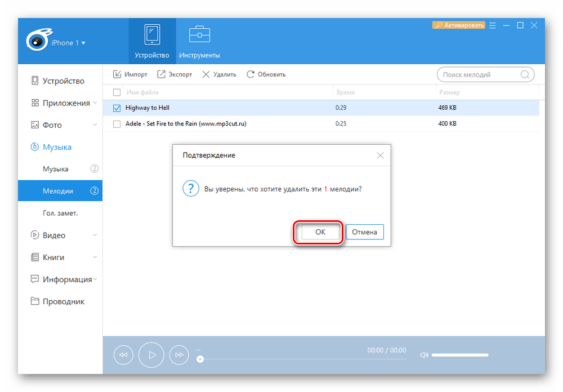563x392 pixels.
Task: Click the Удалить toolbar button
Action: click(x=219, y=74)
